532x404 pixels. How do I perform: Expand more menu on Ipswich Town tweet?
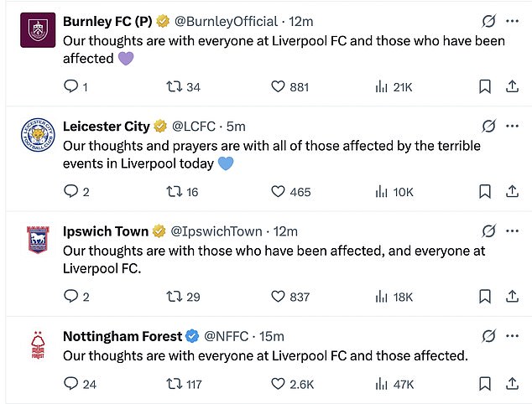[x=512, y=230]
